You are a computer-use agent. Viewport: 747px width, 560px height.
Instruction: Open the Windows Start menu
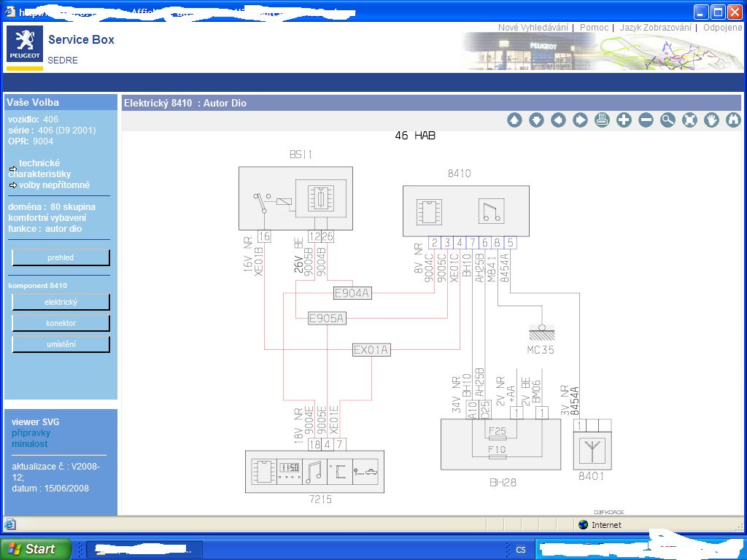[35, 549]
